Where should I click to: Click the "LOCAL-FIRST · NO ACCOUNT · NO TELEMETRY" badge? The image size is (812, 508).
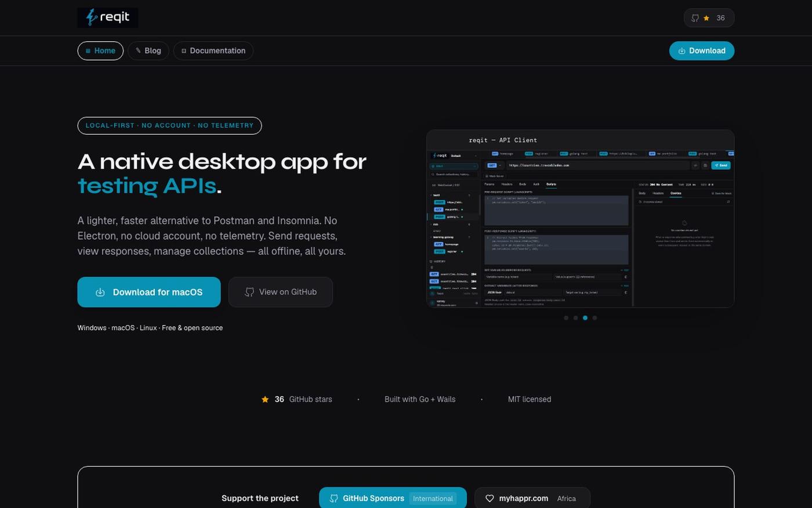[169, 125]
